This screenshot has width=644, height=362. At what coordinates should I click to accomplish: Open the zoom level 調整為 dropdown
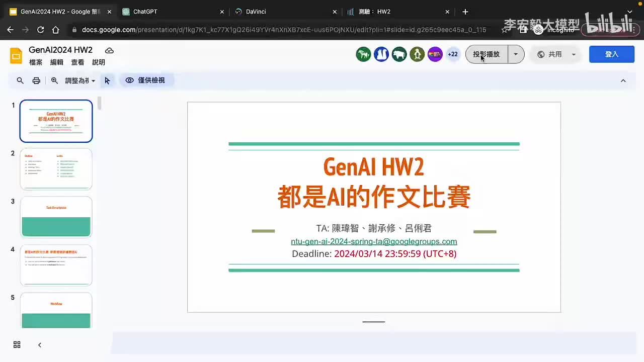point(80,80)
